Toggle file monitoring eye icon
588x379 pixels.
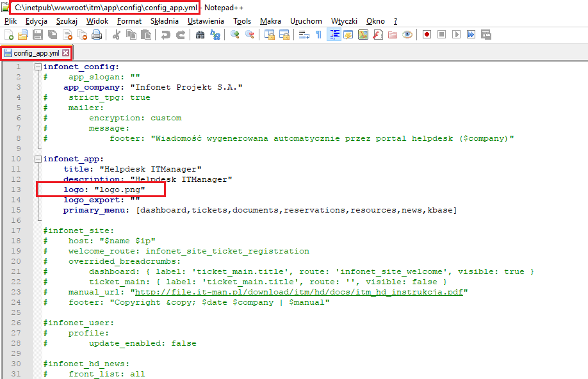point(407,35)
